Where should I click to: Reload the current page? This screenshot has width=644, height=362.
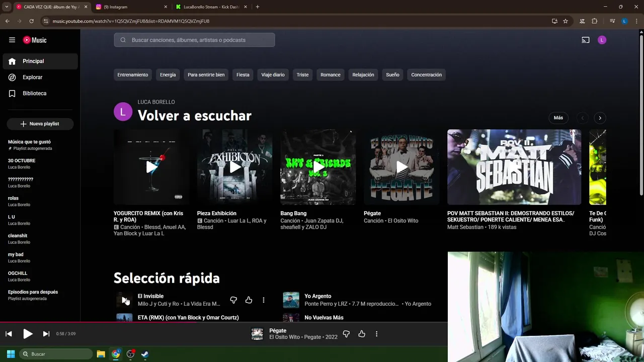pyautogui.click(x=31, y=21)
